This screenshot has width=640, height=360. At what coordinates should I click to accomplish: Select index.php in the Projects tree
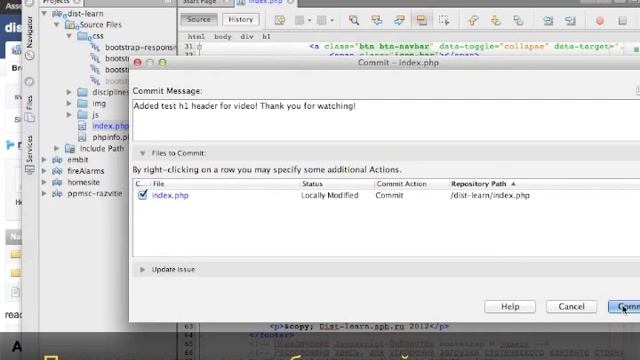point(110,126)
